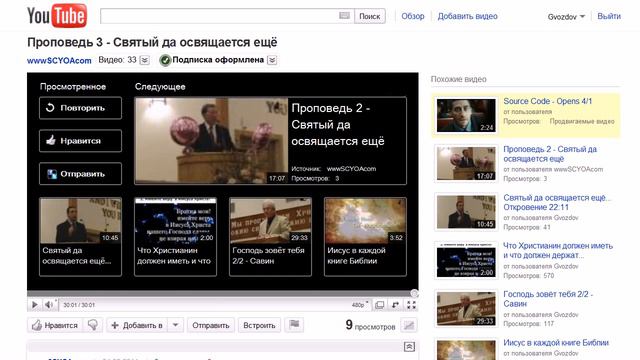The width and height of the screenshot is (640, 360).
Task: Like the video with Нравится below player
Action: [55, 325]
